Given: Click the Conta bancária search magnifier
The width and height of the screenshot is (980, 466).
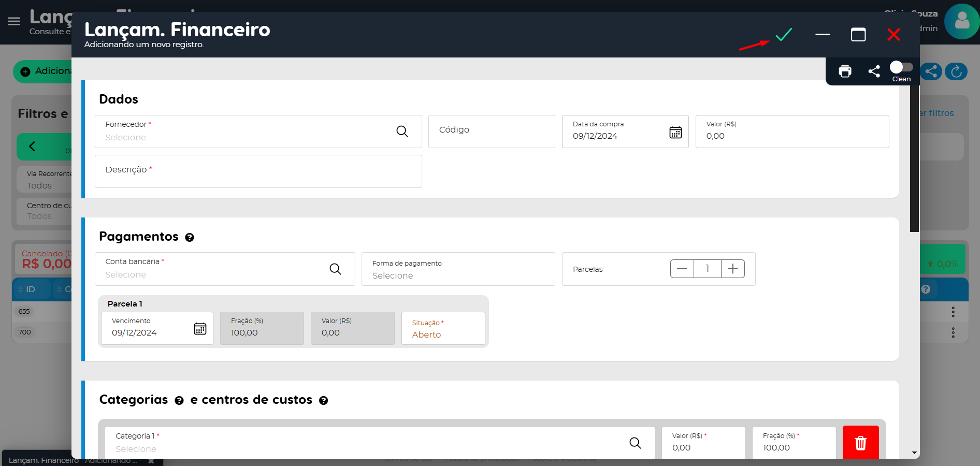Looking at the screenshot, I should tap(335, 269).
